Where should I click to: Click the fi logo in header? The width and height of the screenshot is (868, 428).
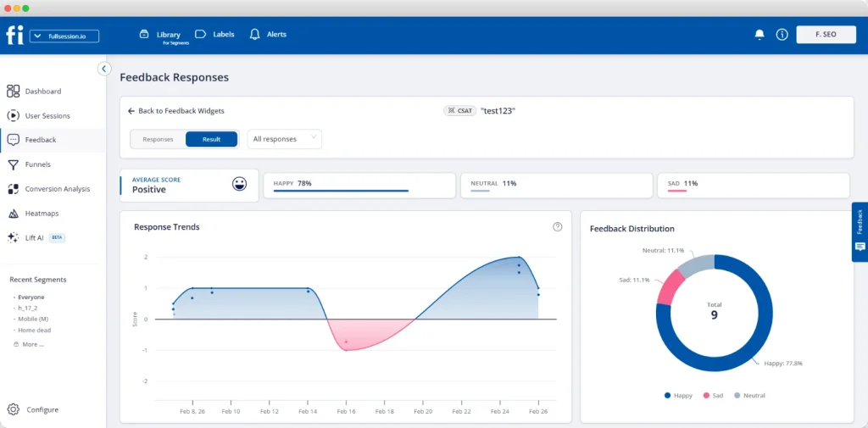click(14, 36)
